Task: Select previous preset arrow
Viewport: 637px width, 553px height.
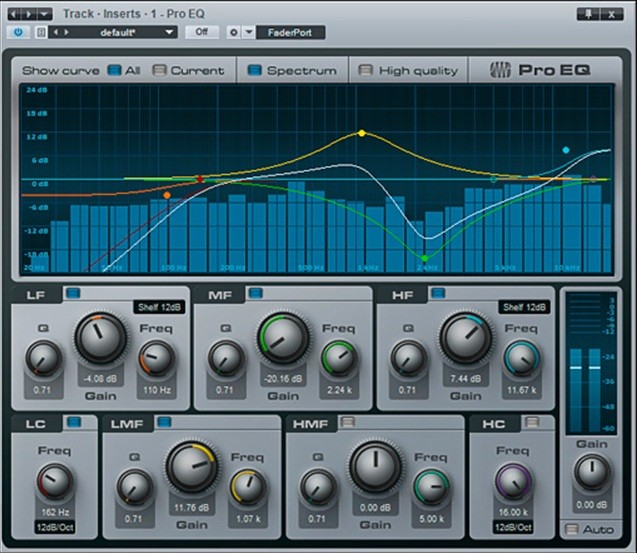Action: [56, 32]
